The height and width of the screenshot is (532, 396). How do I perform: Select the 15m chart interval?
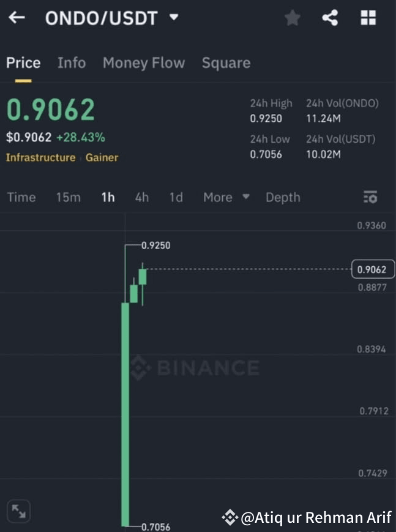click(x=69, y=197)
